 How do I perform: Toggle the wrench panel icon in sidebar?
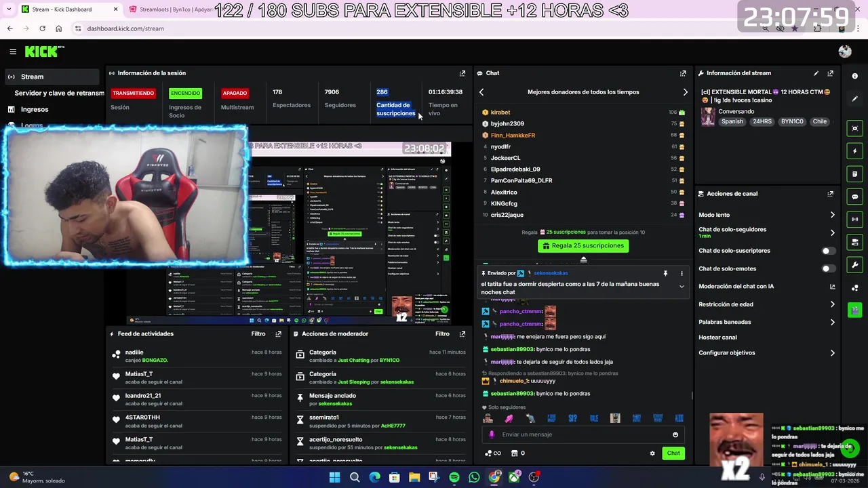point(854,265)
